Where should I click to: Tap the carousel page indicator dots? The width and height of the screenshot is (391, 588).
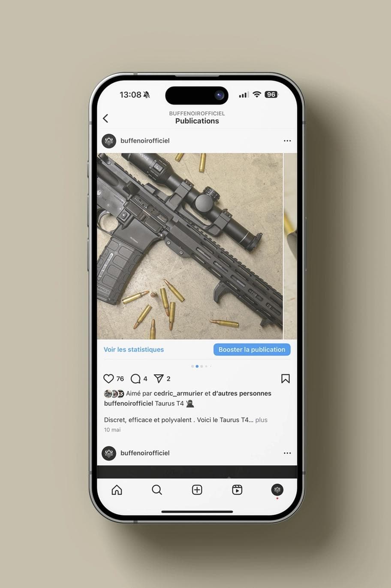pyautogui.click(x=201, y=367)
